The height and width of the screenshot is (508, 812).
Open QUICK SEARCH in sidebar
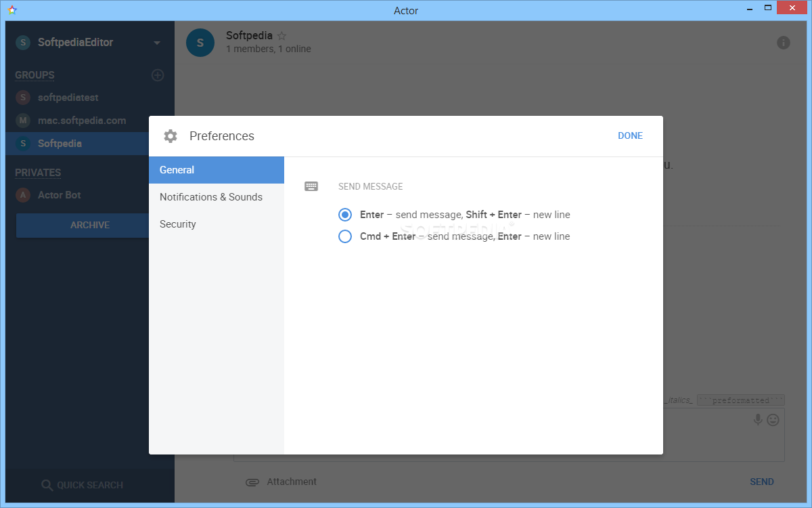click(x=82, y=485)
